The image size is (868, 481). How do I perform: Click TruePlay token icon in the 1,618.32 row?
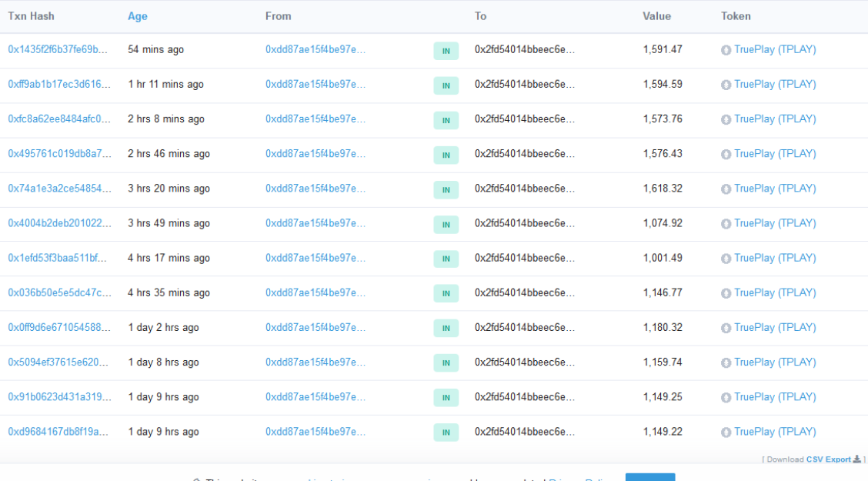tap(726, 189)
